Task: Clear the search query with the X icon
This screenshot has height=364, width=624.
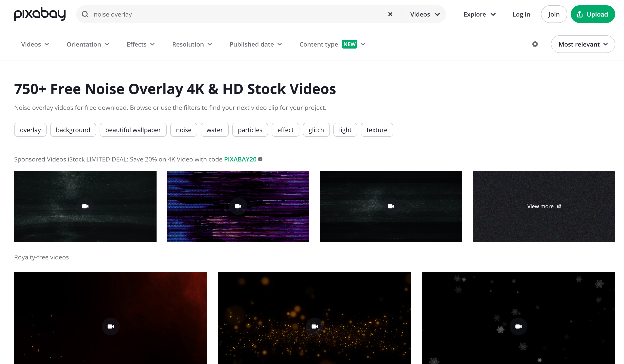Action: [x=390, y=14]
